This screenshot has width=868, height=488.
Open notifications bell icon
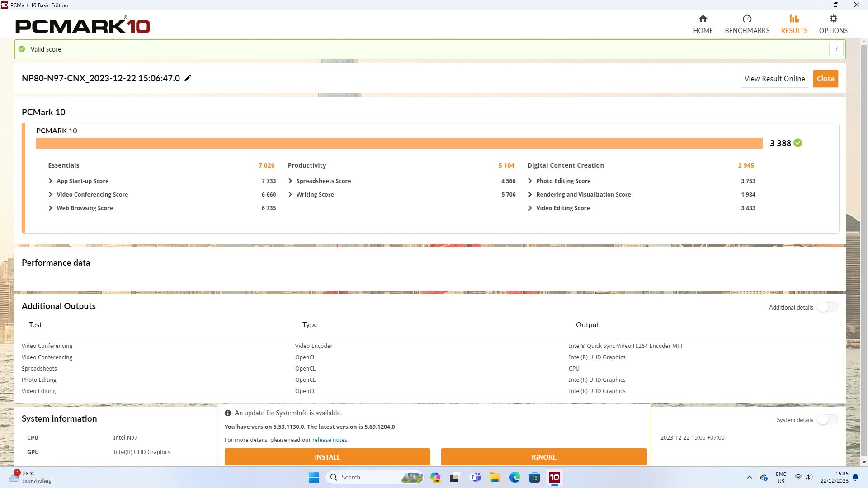pyautogui.click(x=855, y=477)
